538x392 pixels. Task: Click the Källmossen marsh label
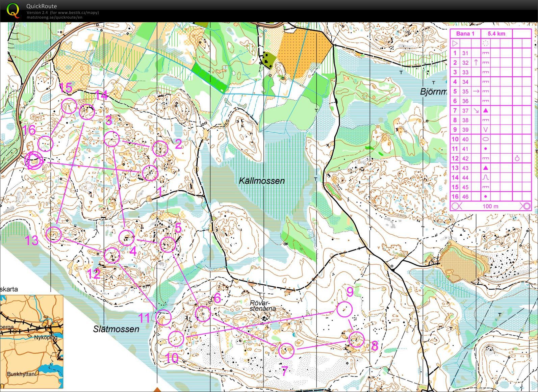(262, 181)
